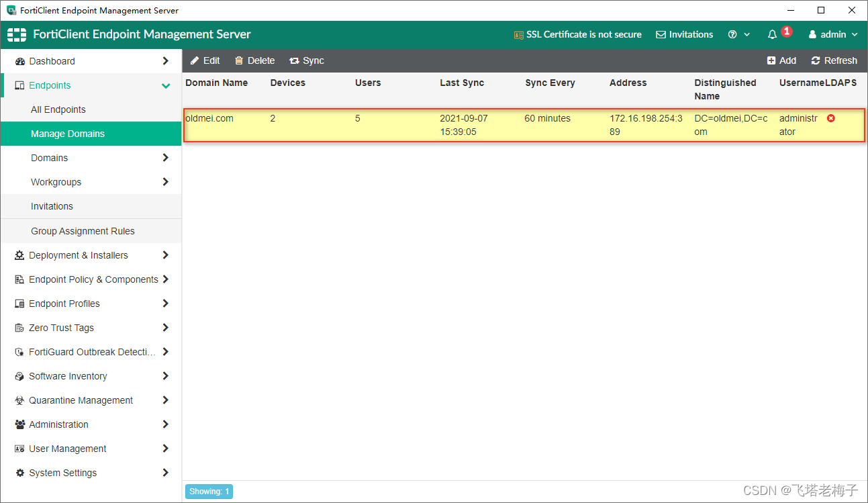
Task: Click the SSL Certificate is not secure link
Action: [x=584, y=35]
